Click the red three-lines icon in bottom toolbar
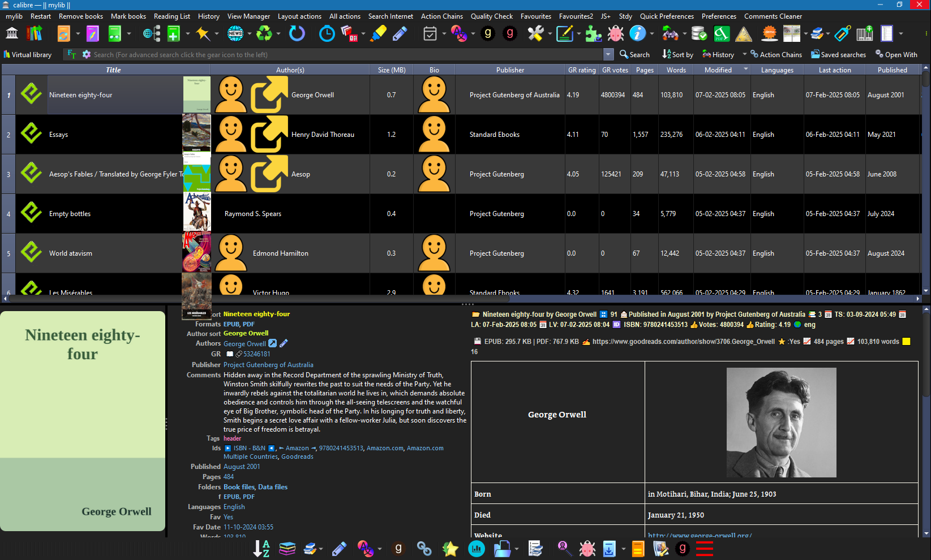931x560 pixels. [705, 549]
